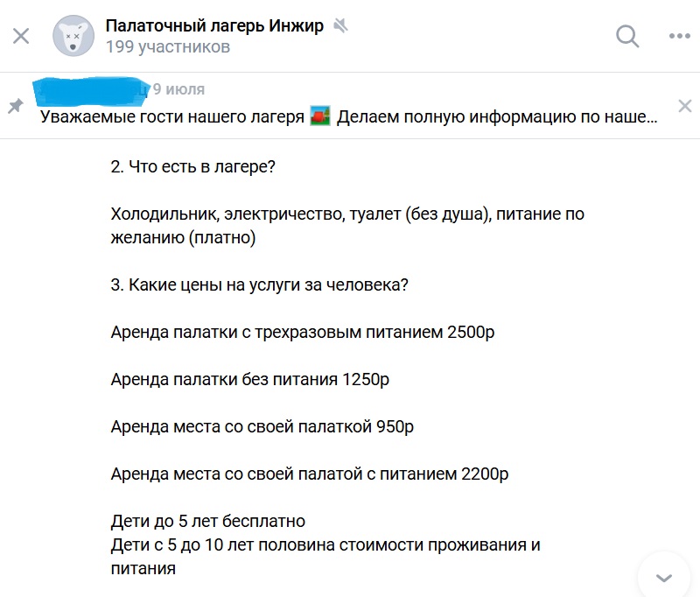Image resolution: width=700 pixels, height=597 pixels.
Task: Search messages with the magnifier icon
Action: [627, 36]
